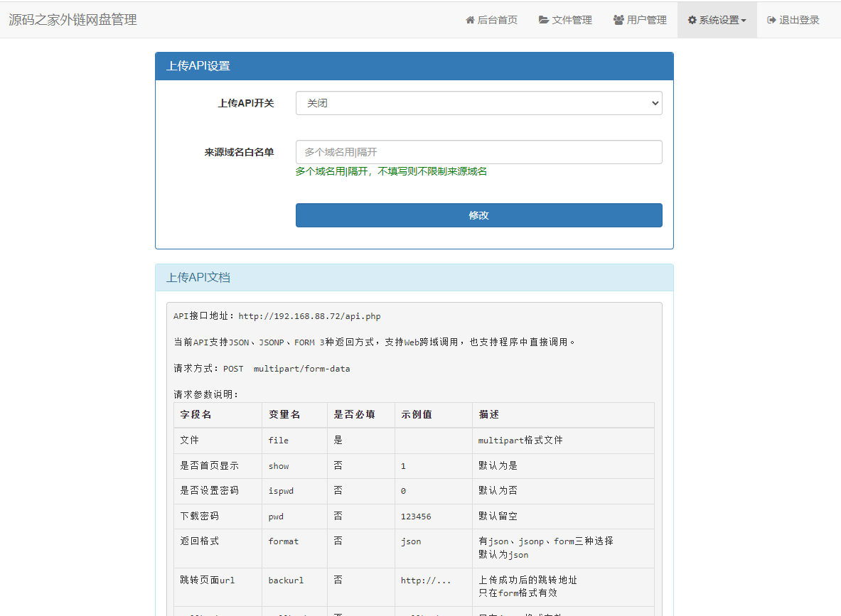Image resolution: width=841 pixels, height=616 pixels.
Task: Open the 上传API开关 select box
Action: pyautogui.click(x=479, y=103)
